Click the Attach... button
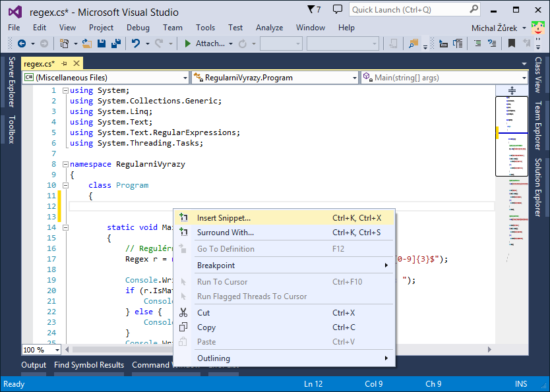550x392 pixels. tap(208, 43)
